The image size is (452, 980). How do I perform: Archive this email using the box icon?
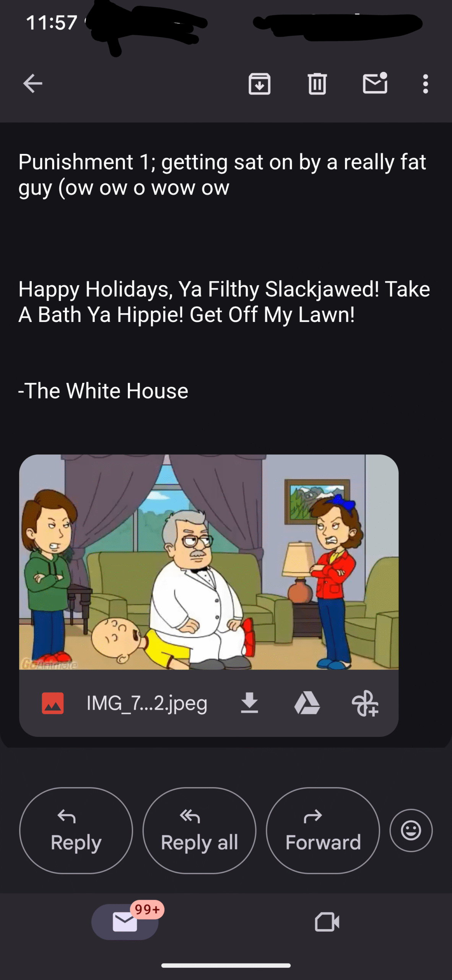pos(260,84)
